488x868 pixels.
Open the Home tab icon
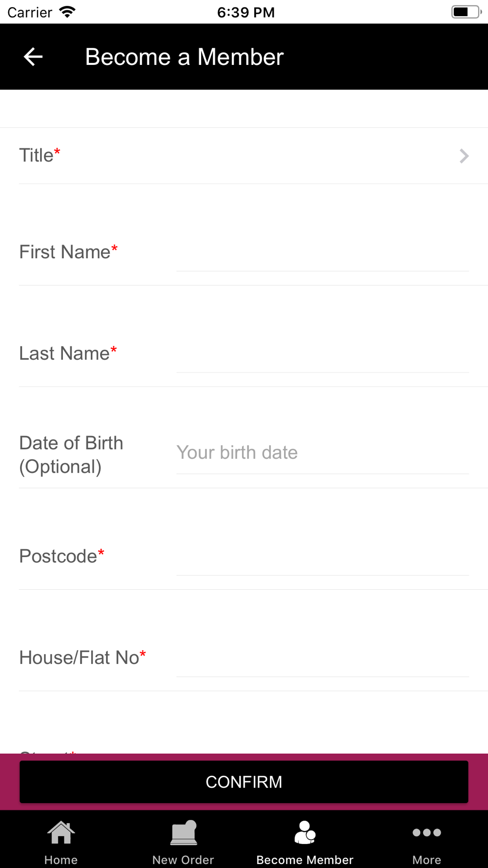61,832
